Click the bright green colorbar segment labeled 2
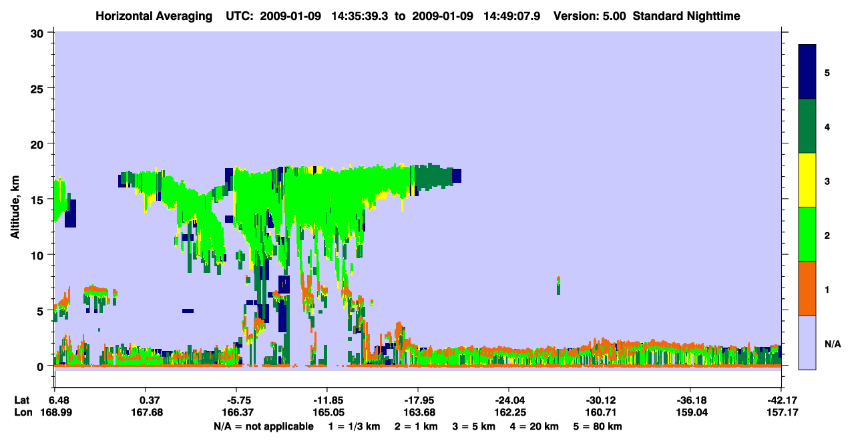The width and height of the screenshot is (868, 445). [x=807, y=234]
